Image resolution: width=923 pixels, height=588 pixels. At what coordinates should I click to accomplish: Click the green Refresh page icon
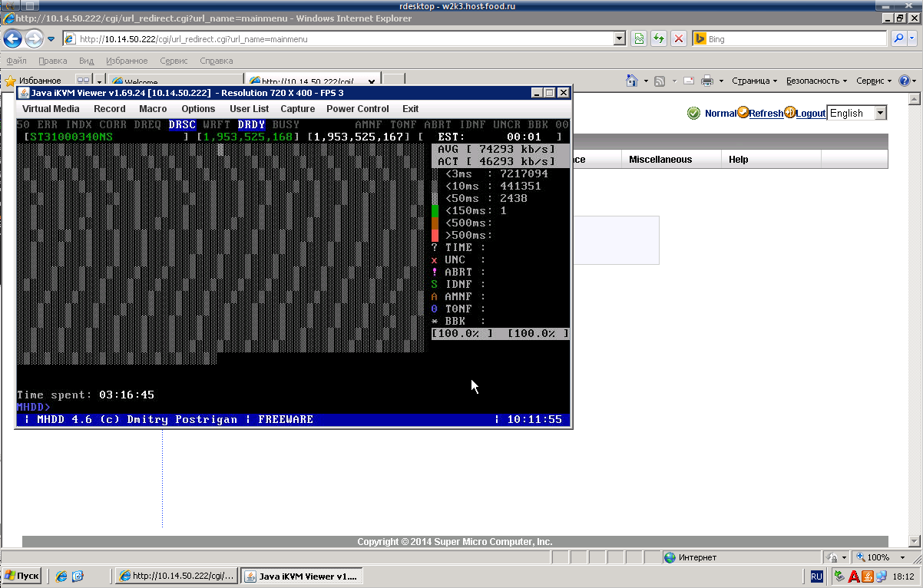[659, 38]
